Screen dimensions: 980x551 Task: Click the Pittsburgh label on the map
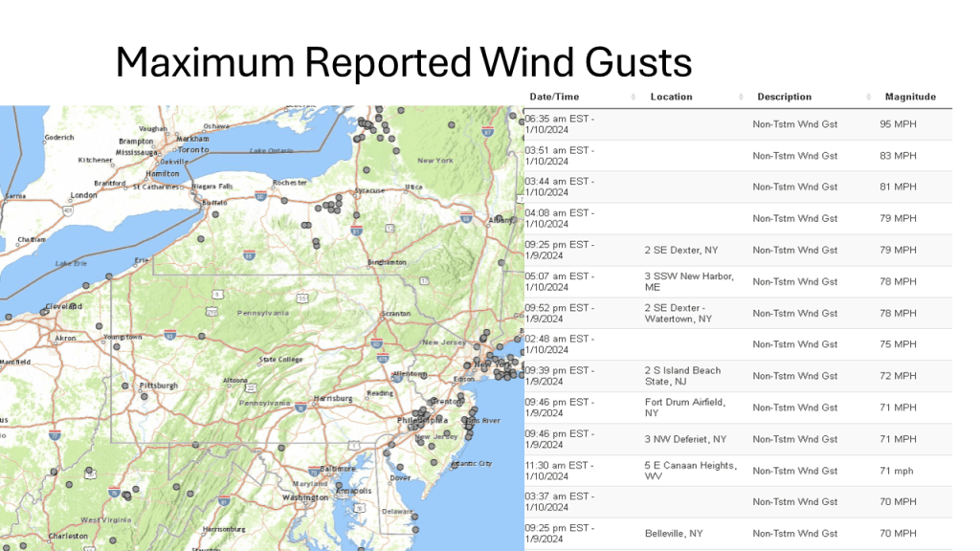point(158,386)
